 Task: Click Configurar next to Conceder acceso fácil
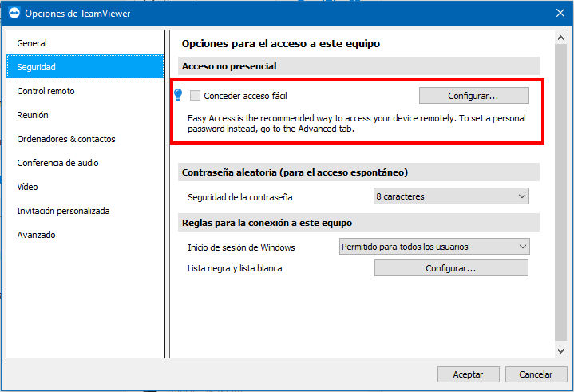coord(473,96)
